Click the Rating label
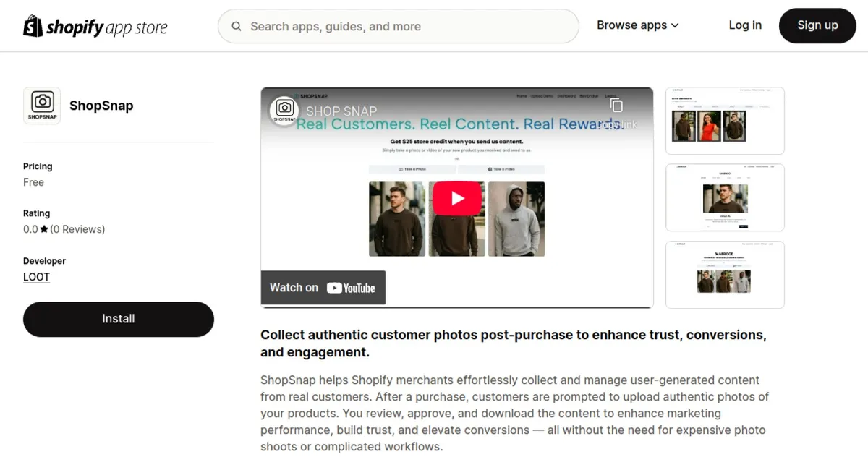This screenshot has height=470, width=868. pyautogui.click(x=36, y=213)
